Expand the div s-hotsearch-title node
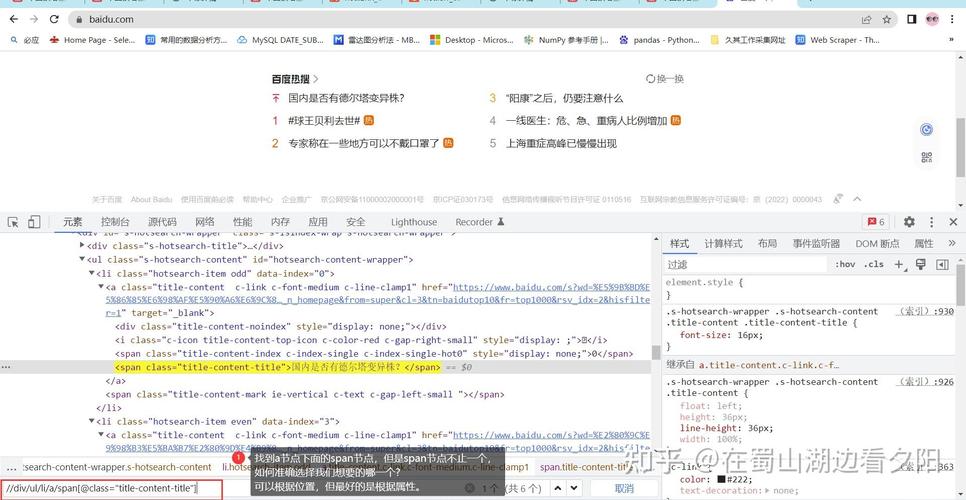 coord(83,246)
